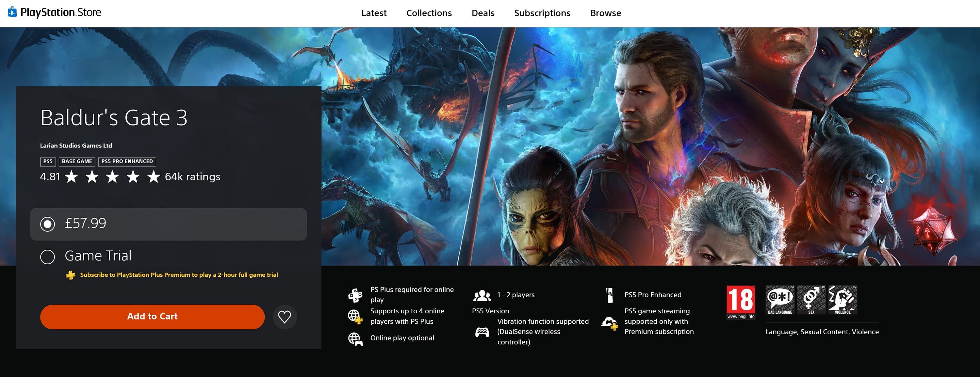Select the £57.99 purchase option
This screenshot has height=377, width=980.
tap(48, 224)
